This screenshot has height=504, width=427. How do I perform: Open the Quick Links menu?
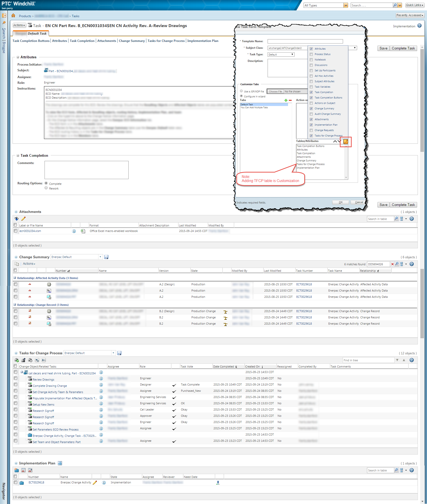pos(415,5)
